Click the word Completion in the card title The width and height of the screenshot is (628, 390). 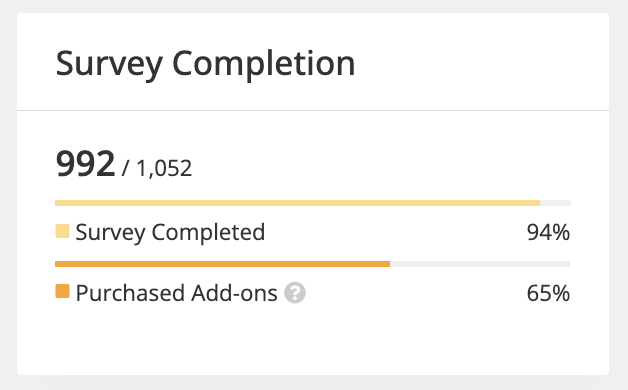click(264, 64)
